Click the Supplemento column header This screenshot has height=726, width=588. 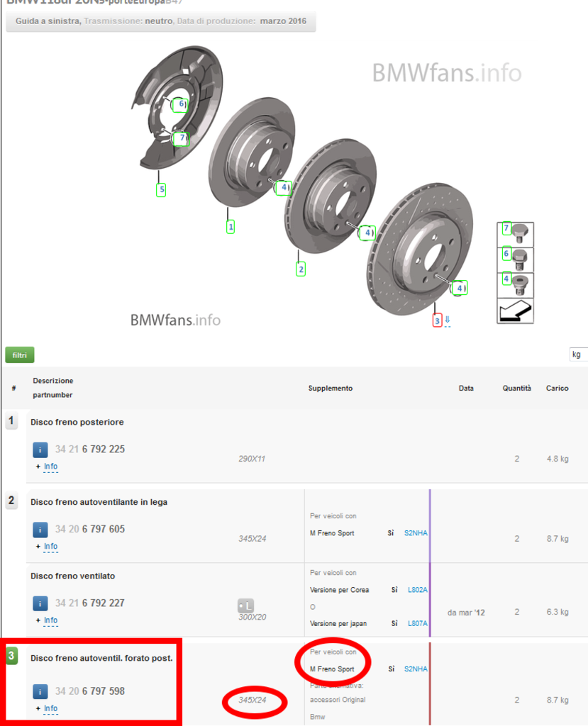tap(331, 388)
